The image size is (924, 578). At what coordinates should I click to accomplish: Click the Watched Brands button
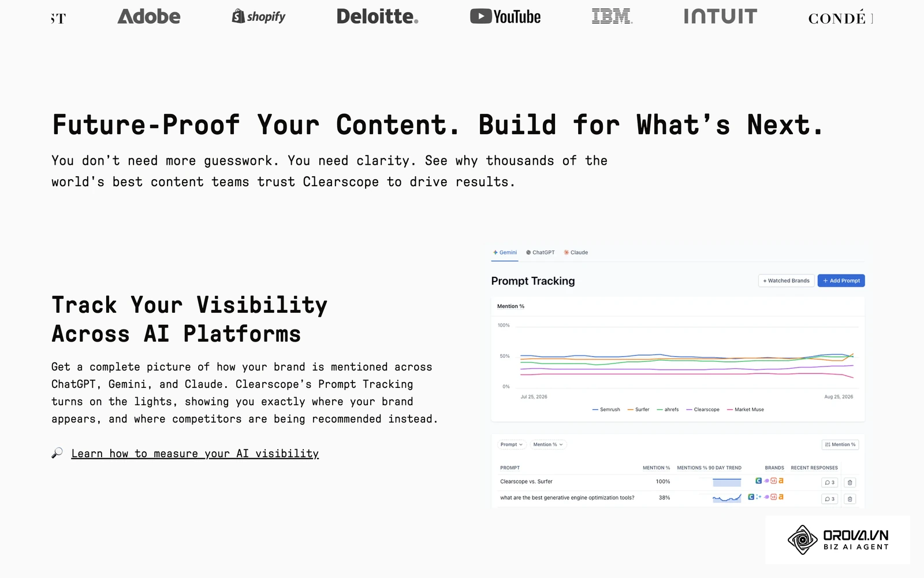787,281
